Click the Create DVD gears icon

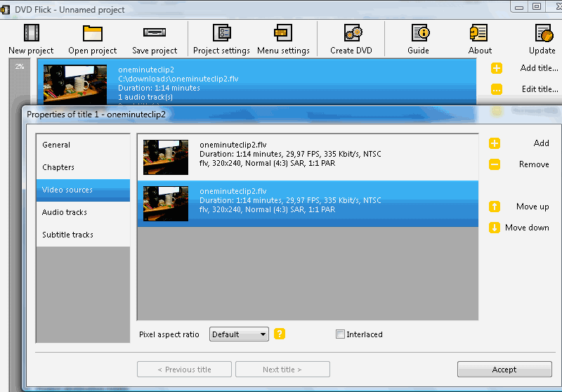353,32
